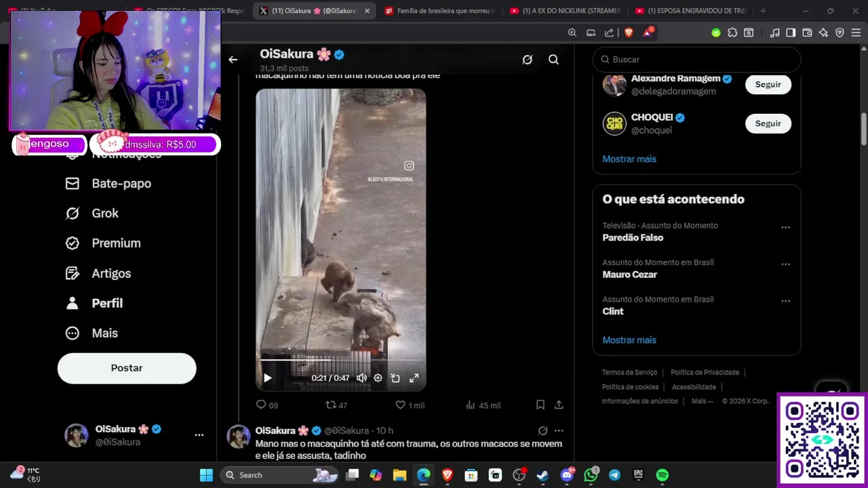The height and width of the screenshot is (488, 868).
Task: Open more options on the reply tweet
Action: pyautogui.click(x=559, y=430)
